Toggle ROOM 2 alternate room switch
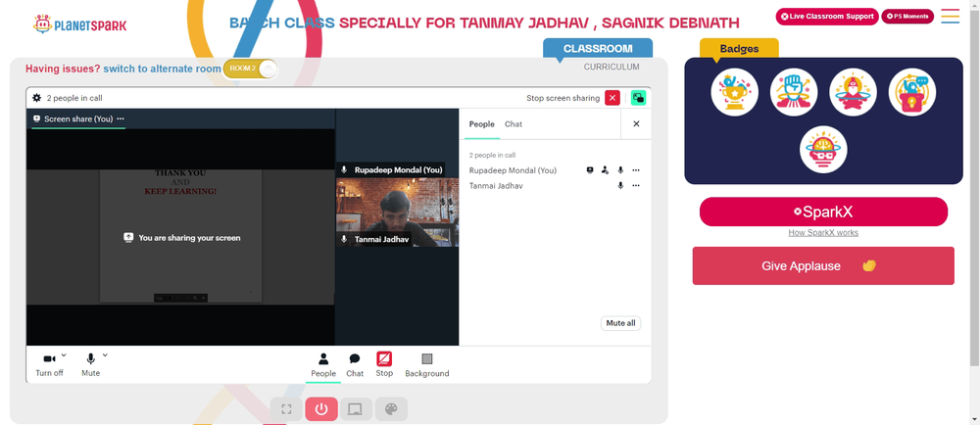This screenshot has width=980, height=425. coord(250,69)
